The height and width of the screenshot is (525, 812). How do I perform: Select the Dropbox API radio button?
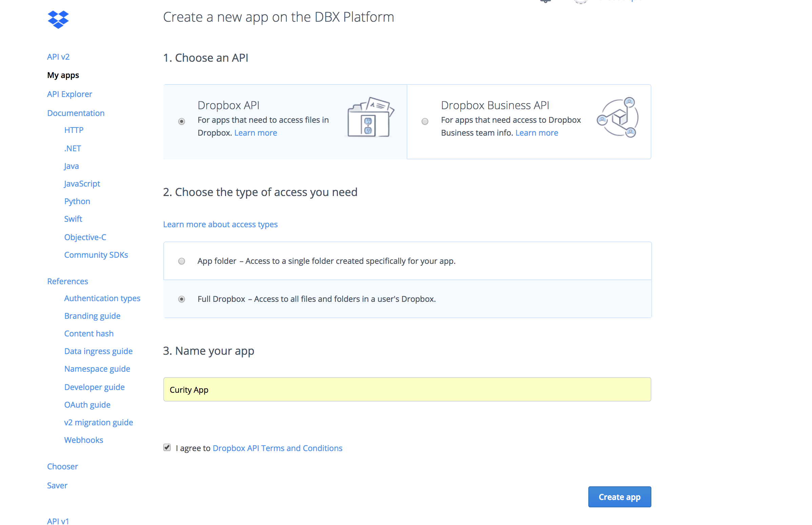182,121
